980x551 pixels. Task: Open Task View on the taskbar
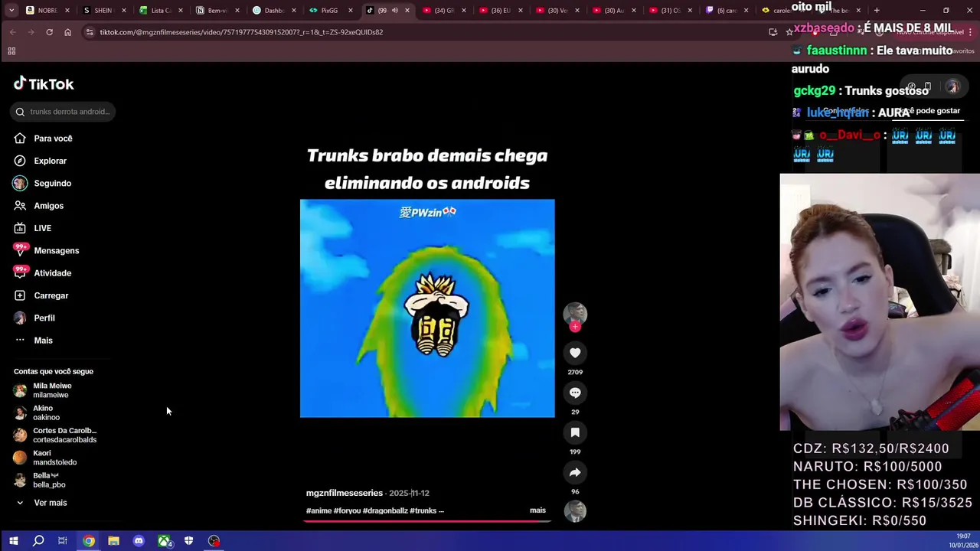63,541
